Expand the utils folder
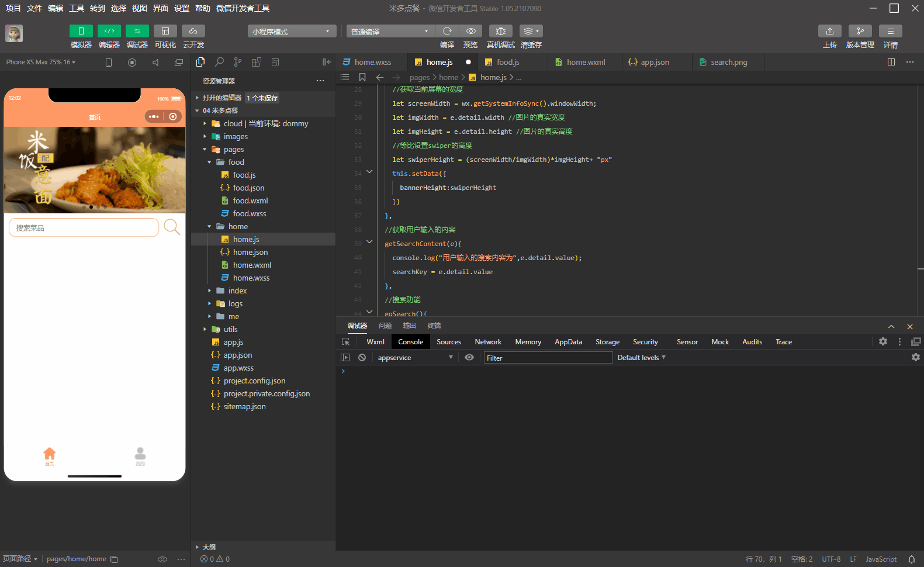The width and height of the screenshot is (924, 567). tap(205, 329)
